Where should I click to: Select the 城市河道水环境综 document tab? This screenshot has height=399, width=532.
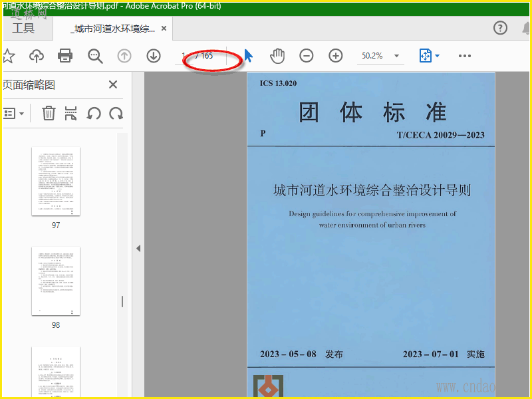[114, 29]
